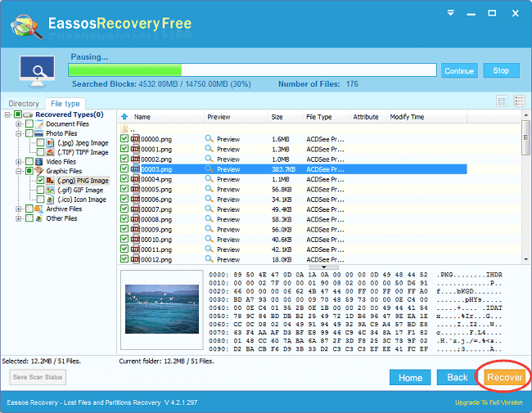The image size is (532, 413).
Task: Uncheck the 00006.png file checkbox
Action: click(x=124, y=199)
